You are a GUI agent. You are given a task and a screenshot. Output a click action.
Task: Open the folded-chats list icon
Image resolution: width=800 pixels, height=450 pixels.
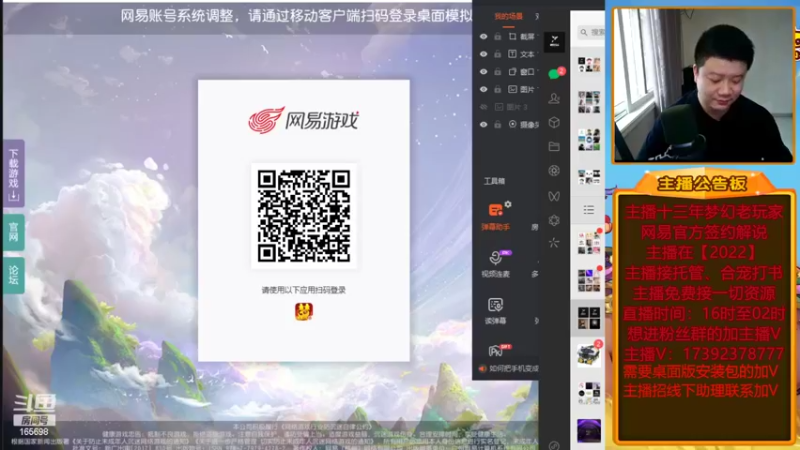pyautogui.click(x=588, y=210)
